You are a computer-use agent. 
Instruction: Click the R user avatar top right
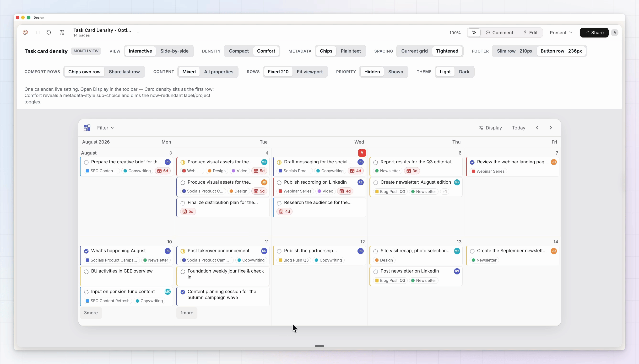pyautogui.click(x=614, y=33)
